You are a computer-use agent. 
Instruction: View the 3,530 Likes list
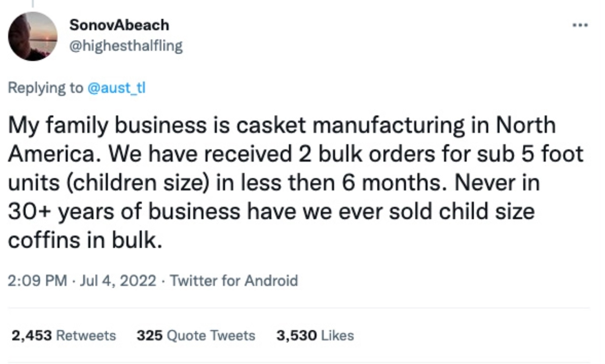(315, 335)
